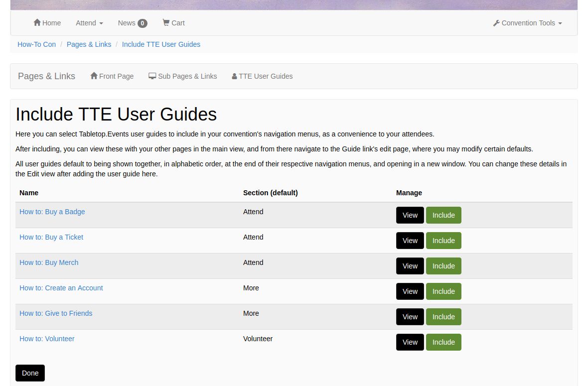Image resolution: width=588 pixels, height=386 pixels.
Task: Go to How-To Con breadcrumb
Action: pos(36,44)
